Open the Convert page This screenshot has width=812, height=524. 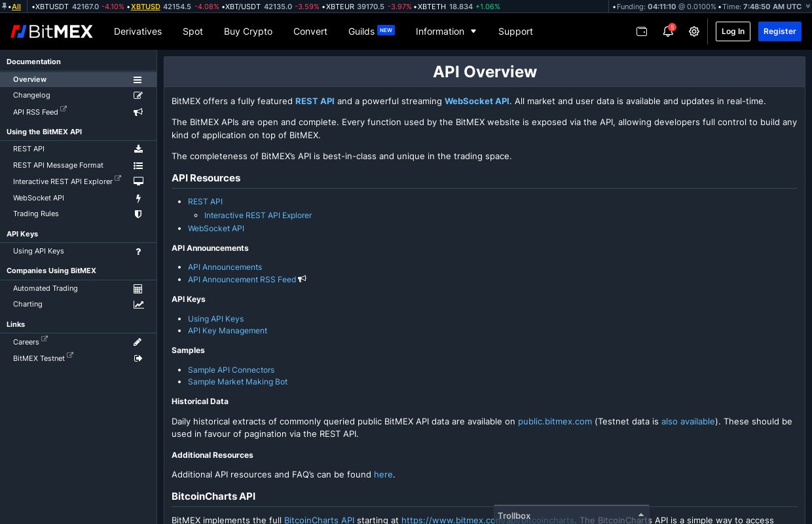pos(310,31)
